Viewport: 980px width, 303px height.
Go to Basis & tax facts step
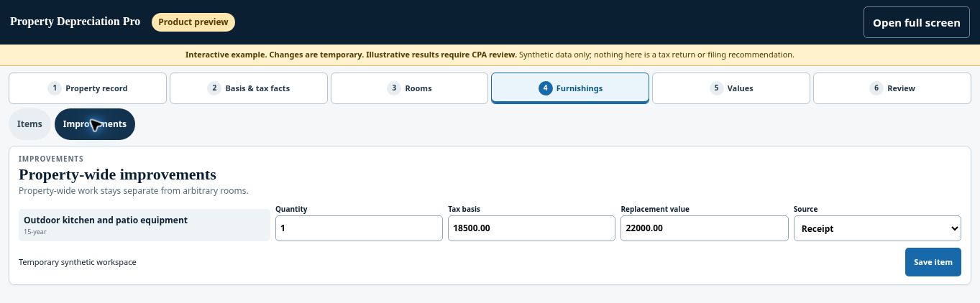click(249, 88)
